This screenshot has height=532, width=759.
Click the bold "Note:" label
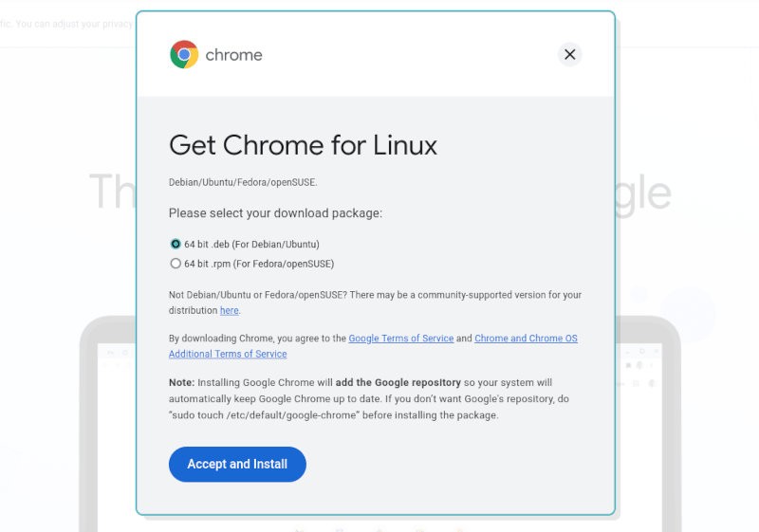pos(181,382)
